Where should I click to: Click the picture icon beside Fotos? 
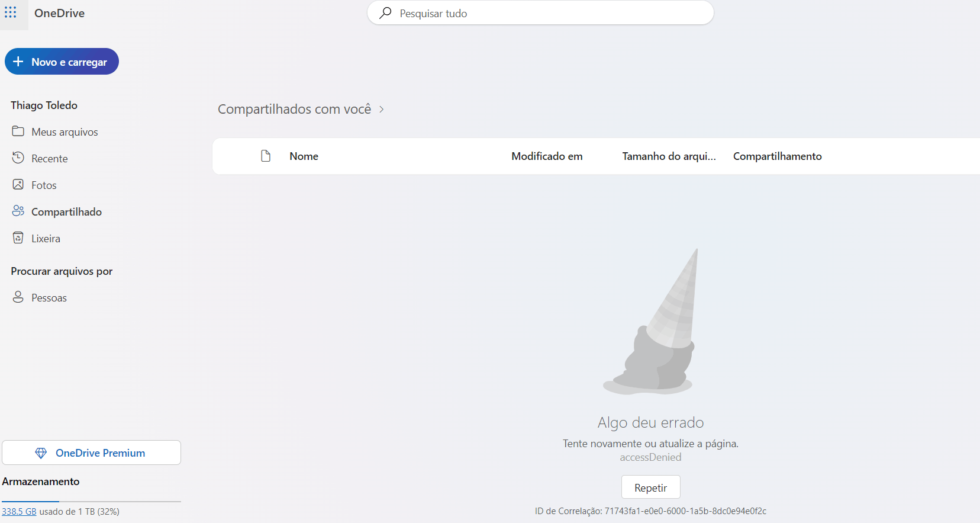pyautogui.click(x=18, y=184)
